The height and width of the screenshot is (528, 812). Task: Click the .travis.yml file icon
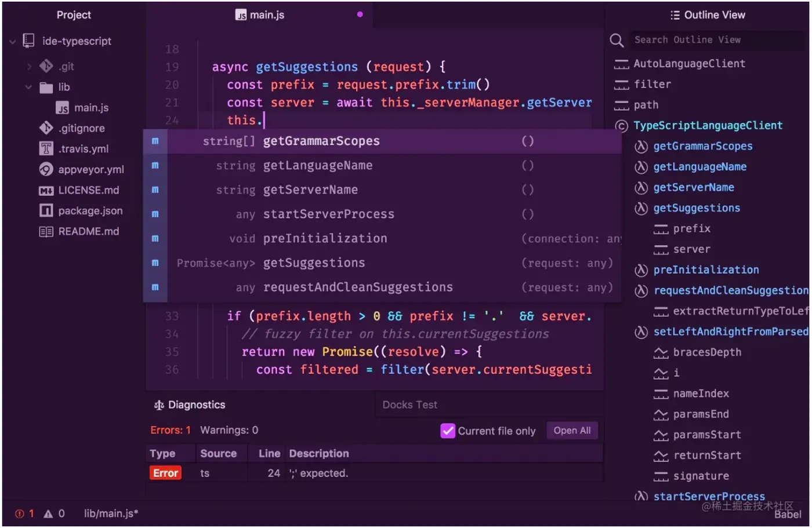coord(46,149)
